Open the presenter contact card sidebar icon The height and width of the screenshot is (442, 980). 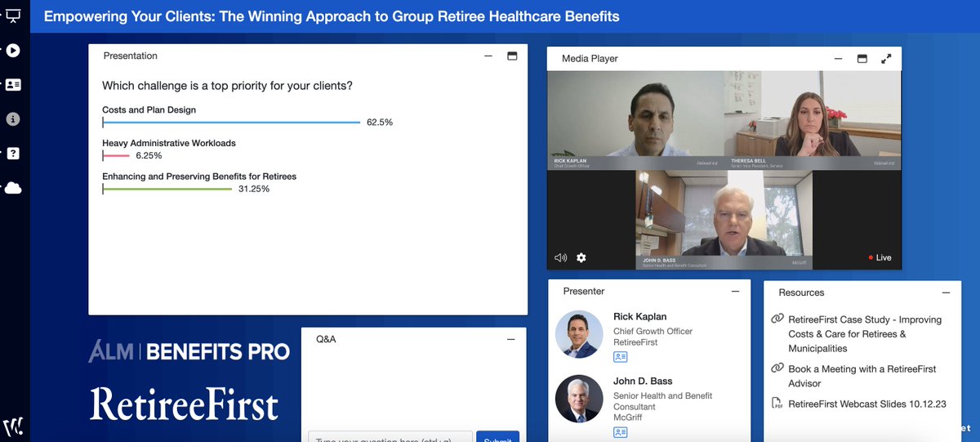point(13,85)
